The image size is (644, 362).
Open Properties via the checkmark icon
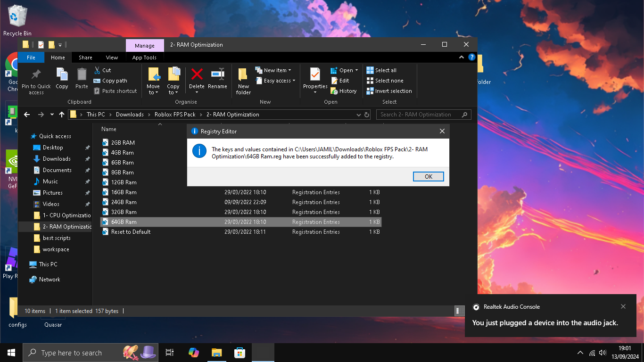315,74
